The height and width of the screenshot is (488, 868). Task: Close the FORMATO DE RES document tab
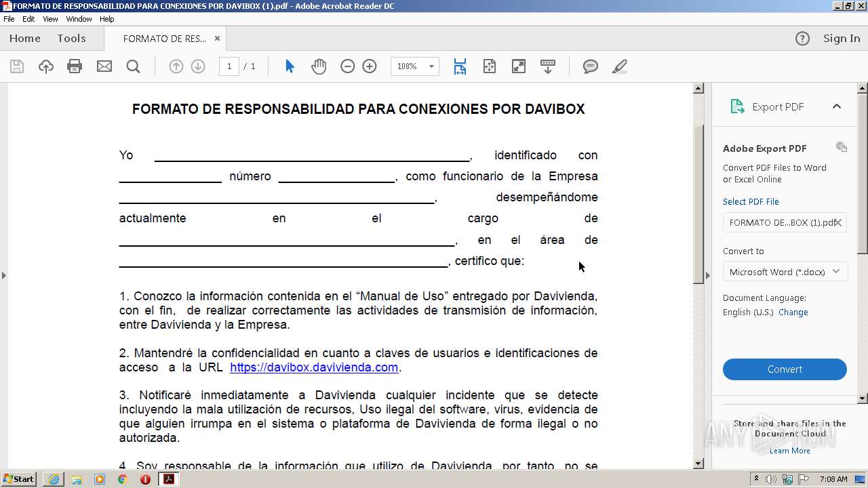pyautogui.click(x=217, y=39)
